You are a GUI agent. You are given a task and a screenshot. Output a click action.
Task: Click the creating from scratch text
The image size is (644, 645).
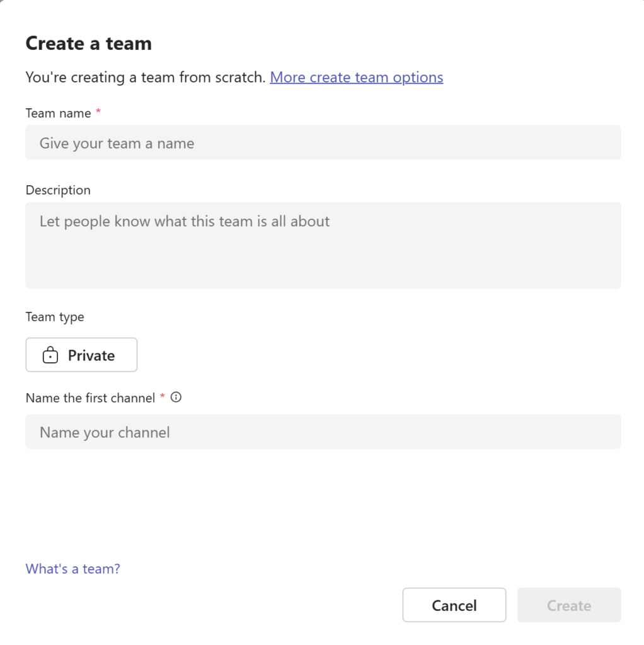coord(146,77)
